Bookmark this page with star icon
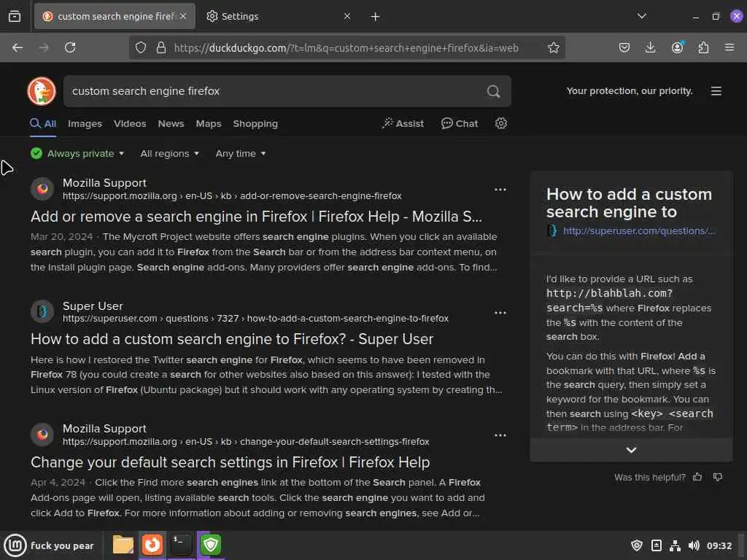 (553, 47)
